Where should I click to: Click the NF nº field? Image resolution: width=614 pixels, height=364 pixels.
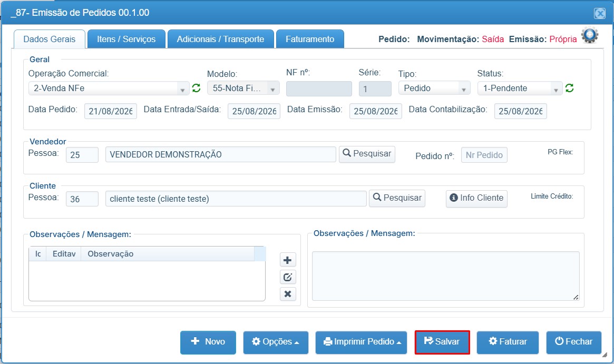[x=319, y=89]
